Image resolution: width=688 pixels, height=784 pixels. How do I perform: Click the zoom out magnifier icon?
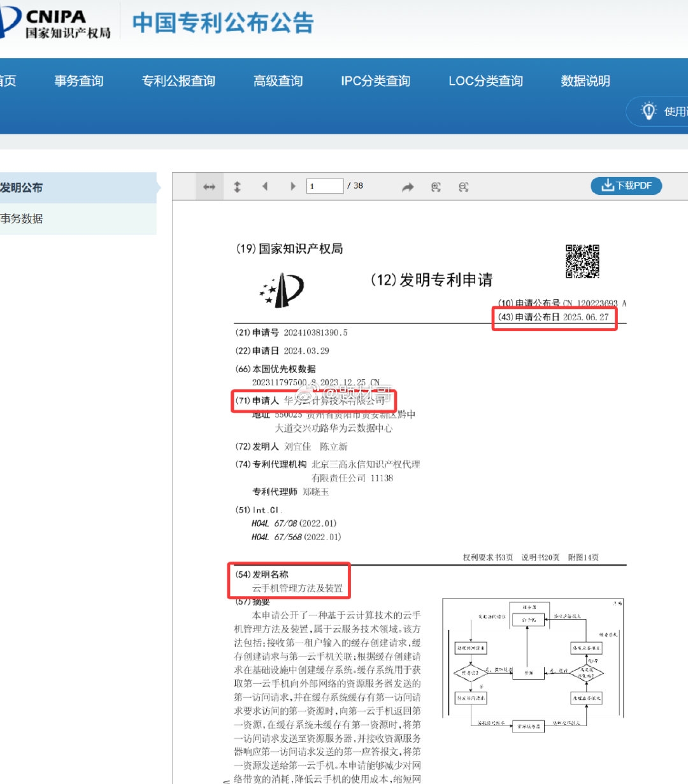pos(464,187)
